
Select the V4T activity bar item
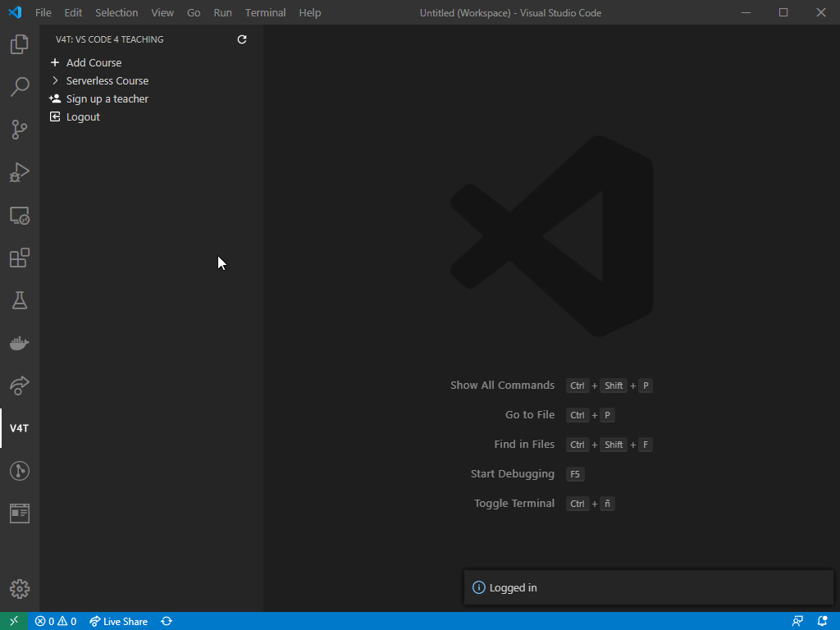tap(20, 428)
